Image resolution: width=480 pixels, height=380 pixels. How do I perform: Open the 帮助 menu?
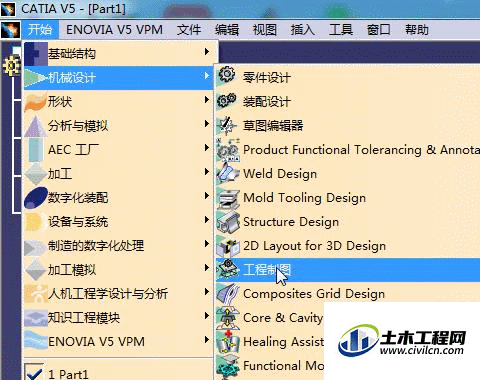coord(417,30)
